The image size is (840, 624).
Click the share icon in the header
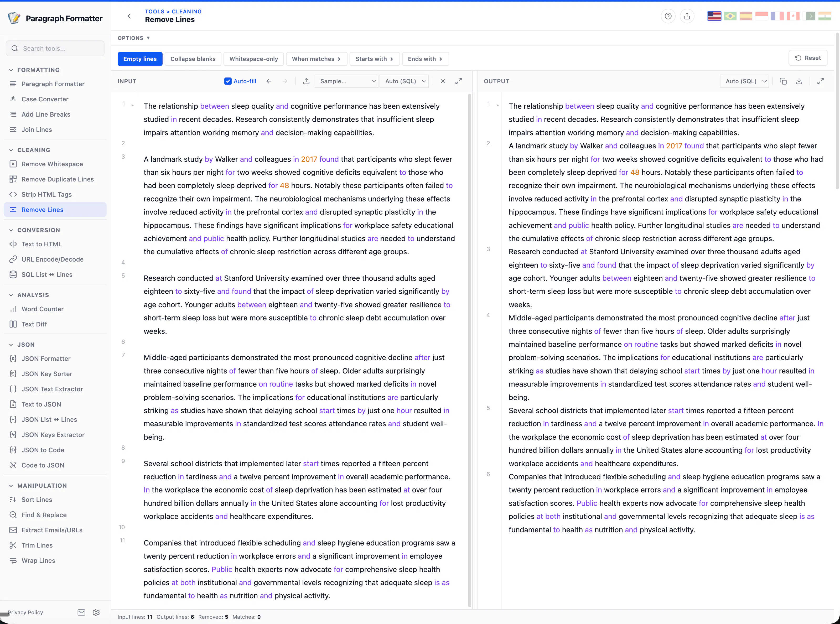(x=687, y=16)
